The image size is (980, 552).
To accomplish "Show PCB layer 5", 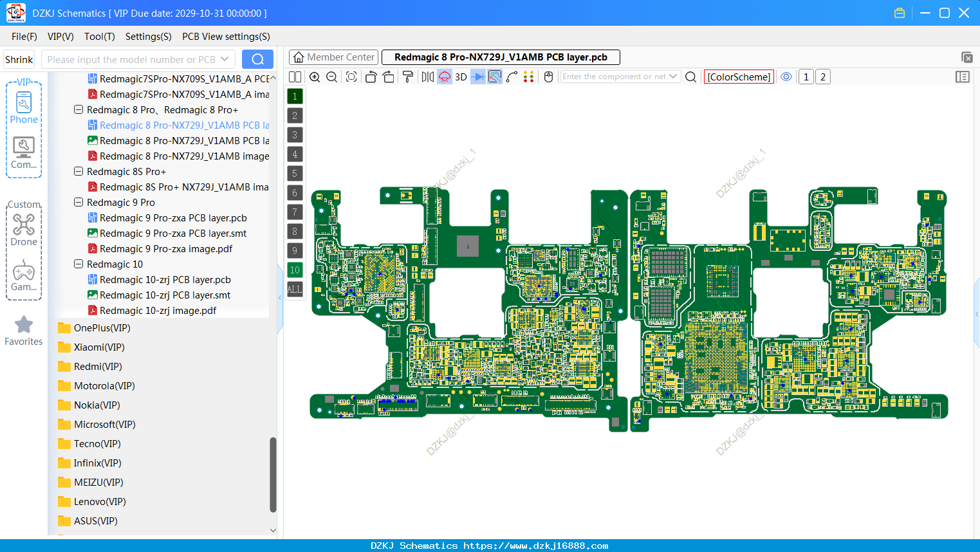I will coord(295,173).
